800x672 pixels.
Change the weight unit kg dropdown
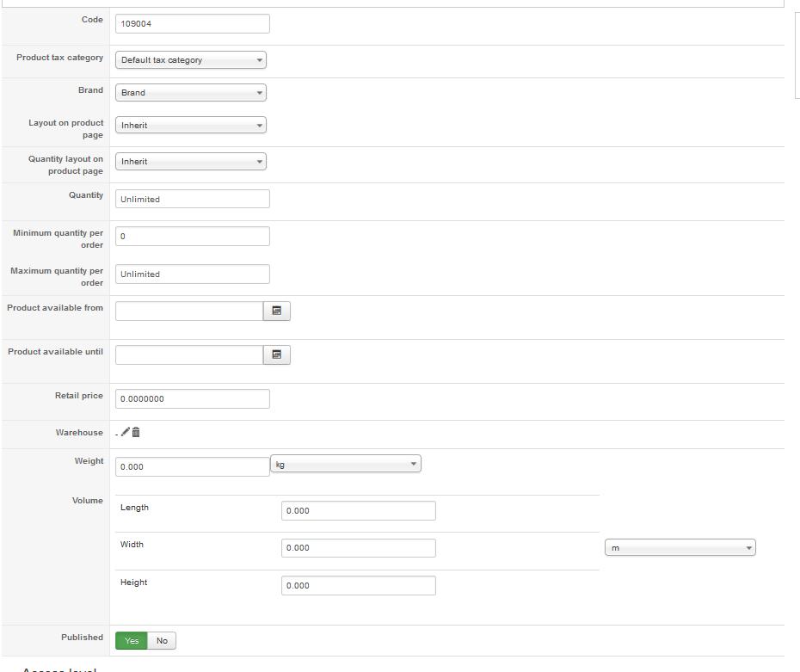click(x=346, y=465)
